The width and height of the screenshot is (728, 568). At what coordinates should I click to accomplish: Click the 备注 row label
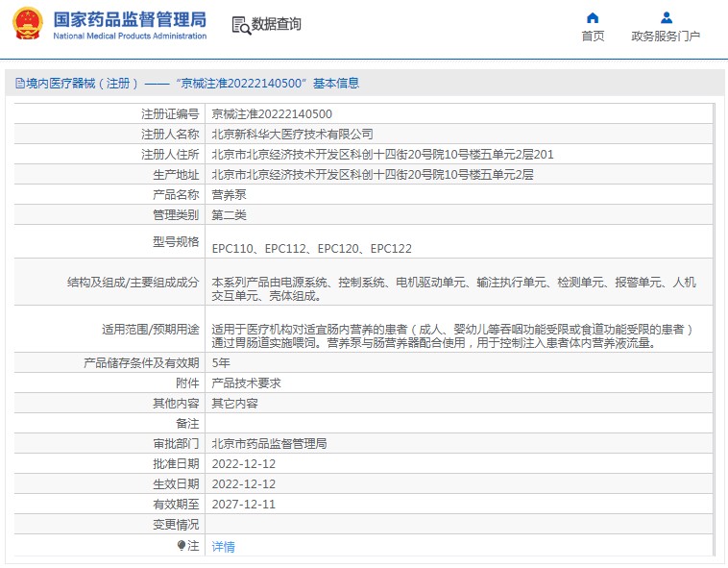[187, 424]
